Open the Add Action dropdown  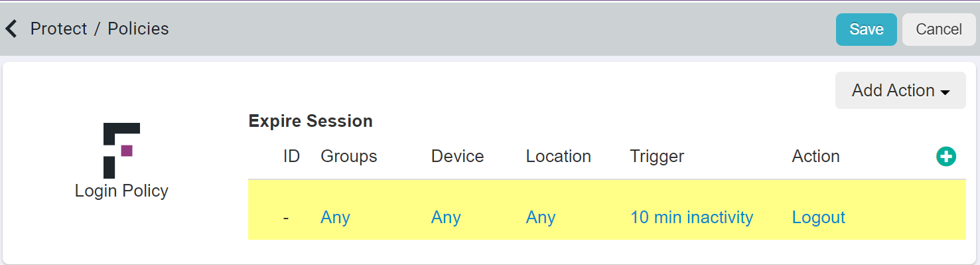pos(900,90)
